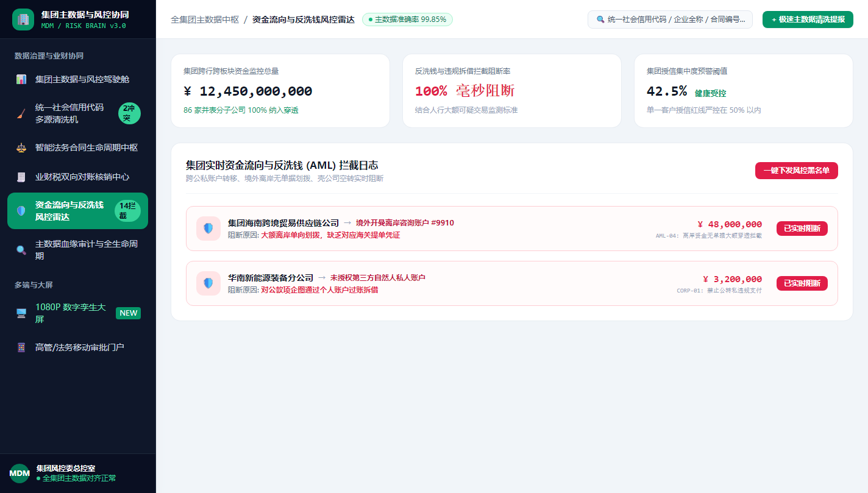
Task: Click the ¥ 48,000,000 amount
Action: [x=730, y=224]
